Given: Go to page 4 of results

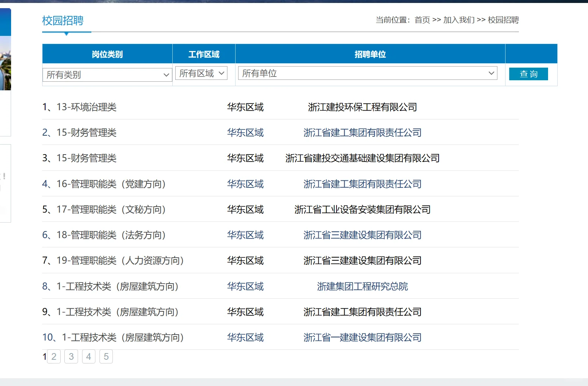Looking at the screenshot, I should [x=89, y=356].
